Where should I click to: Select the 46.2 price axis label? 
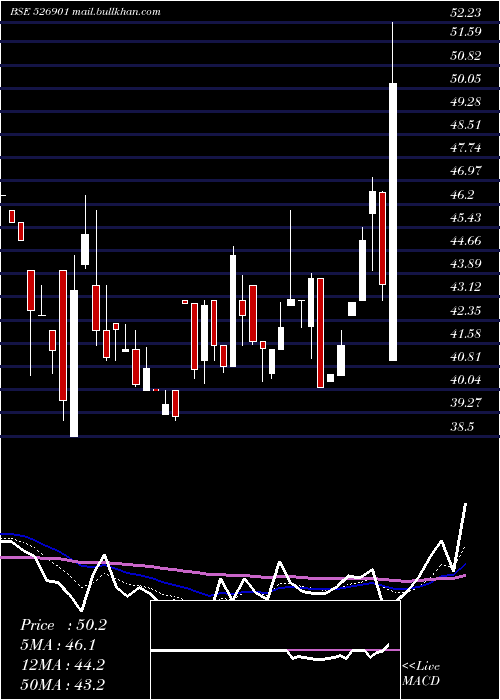[x=462, y=195]
